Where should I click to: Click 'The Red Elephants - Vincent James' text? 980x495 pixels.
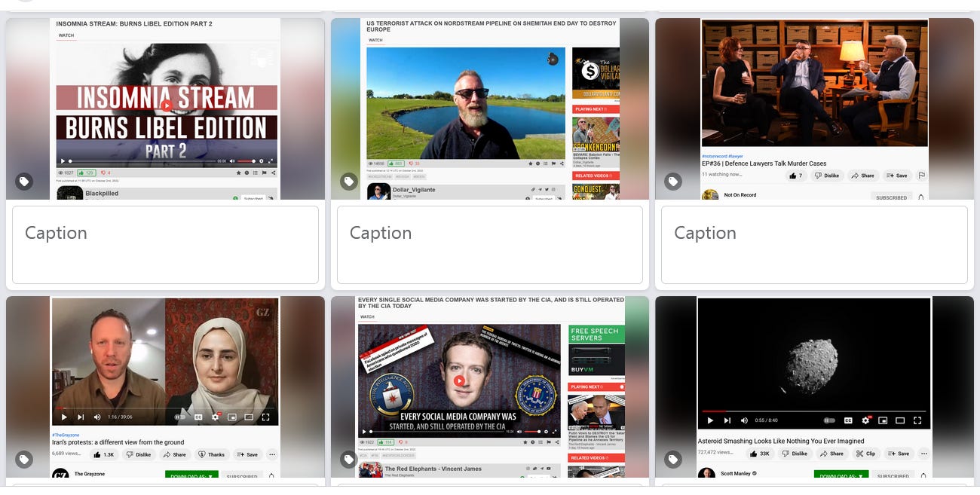(433, 469)
